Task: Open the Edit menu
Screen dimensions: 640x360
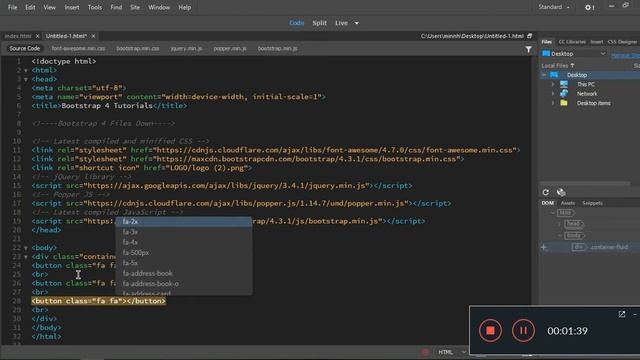Action: point(30,7)
